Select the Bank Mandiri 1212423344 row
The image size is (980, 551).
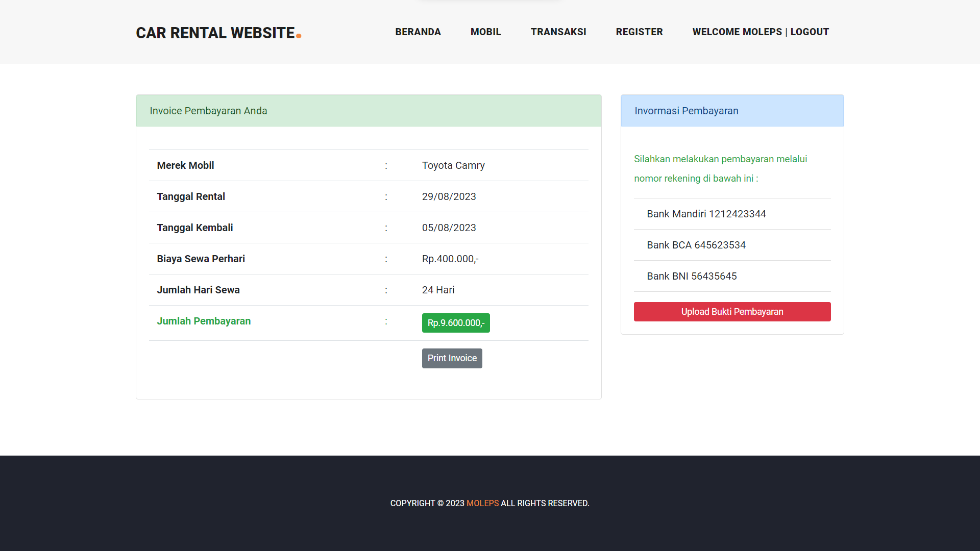point(732,214)
